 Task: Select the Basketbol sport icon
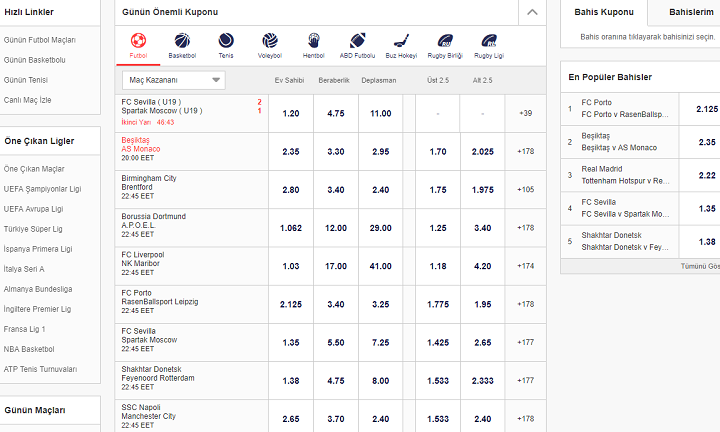coord(182,45)
